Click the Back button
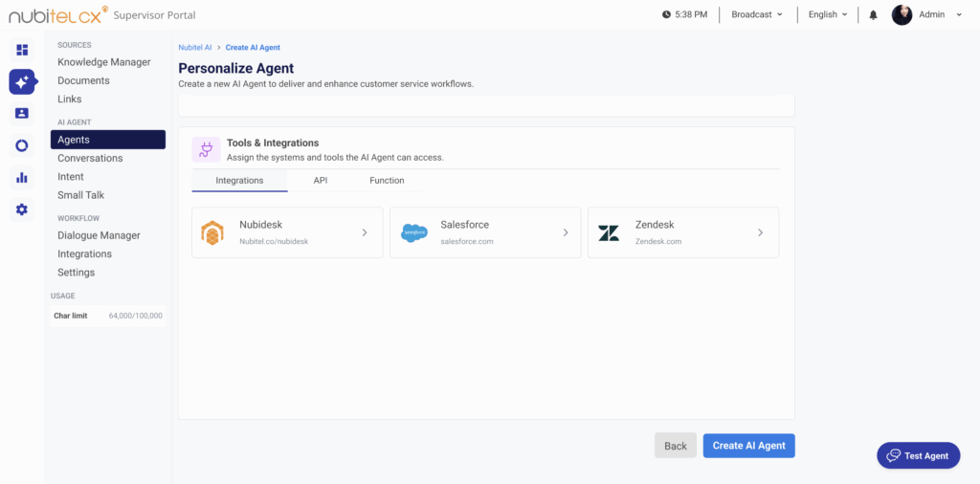 click(676, 446)
